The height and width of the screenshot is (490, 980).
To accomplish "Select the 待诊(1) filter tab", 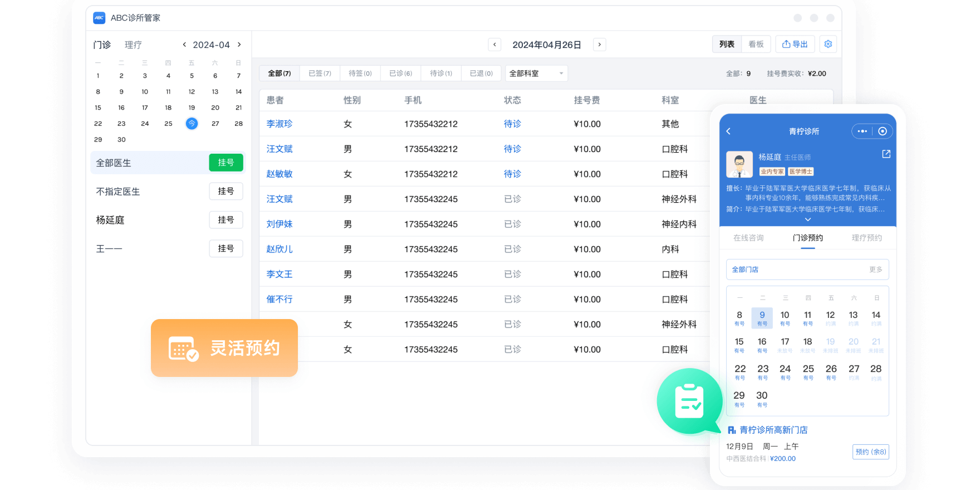I will pos(441,73).
